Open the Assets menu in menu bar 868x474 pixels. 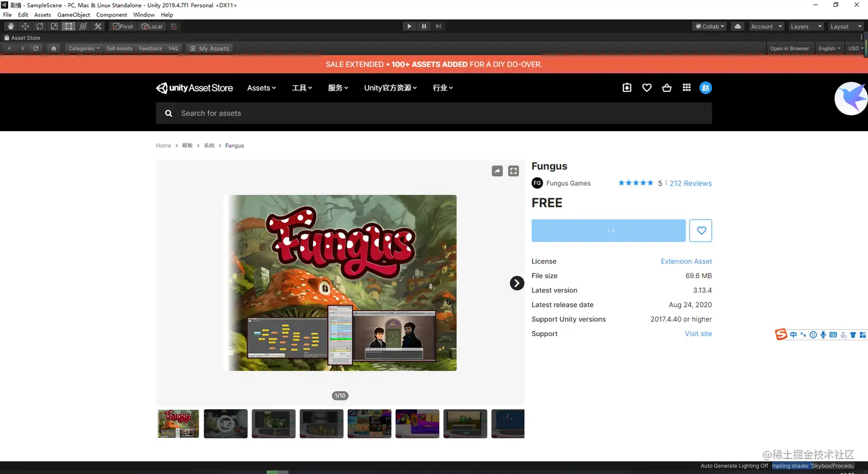tap(42, 15)
